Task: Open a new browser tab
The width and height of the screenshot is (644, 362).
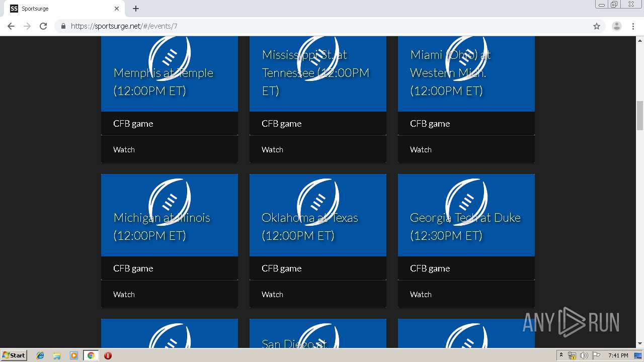Action: click(136, 9)
